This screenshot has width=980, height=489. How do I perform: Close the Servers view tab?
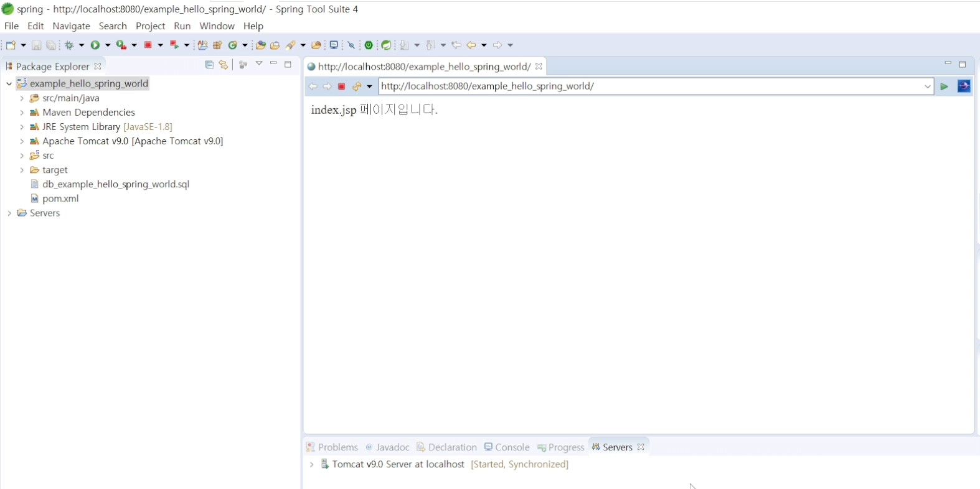click(641, 447)
